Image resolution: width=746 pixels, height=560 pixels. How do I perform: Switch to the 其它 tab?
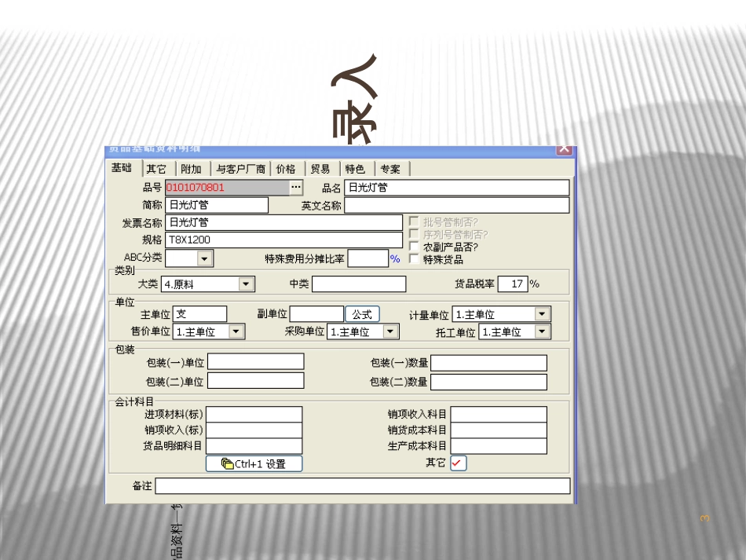point(156,169)
